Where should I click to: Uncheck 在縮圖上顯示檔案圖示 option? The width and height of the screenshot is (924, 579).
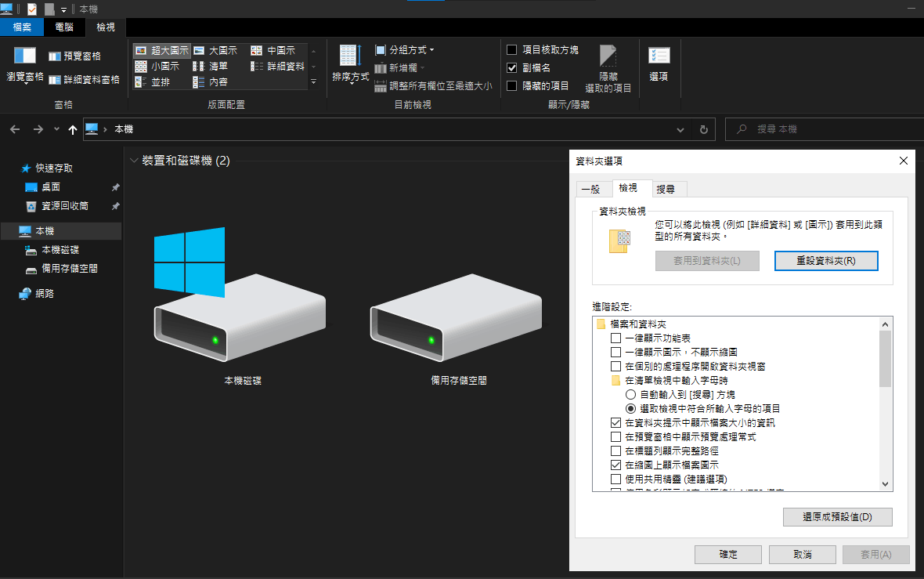pos(615,465)
